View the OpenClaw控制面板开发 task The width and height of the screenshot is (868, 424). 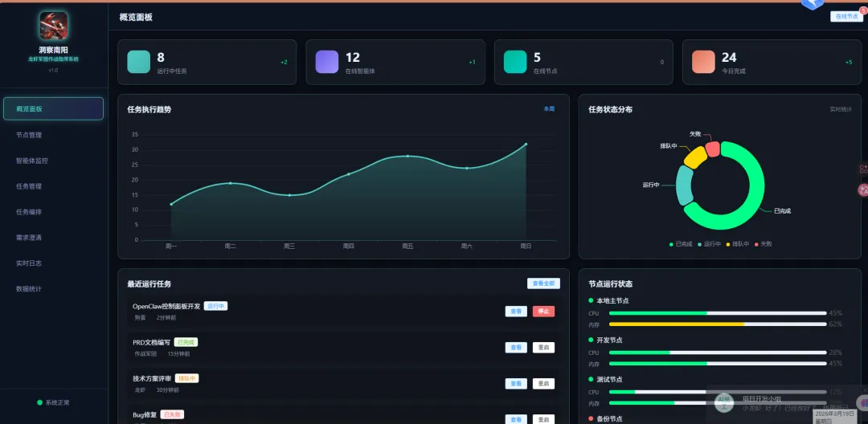point(516,312)
